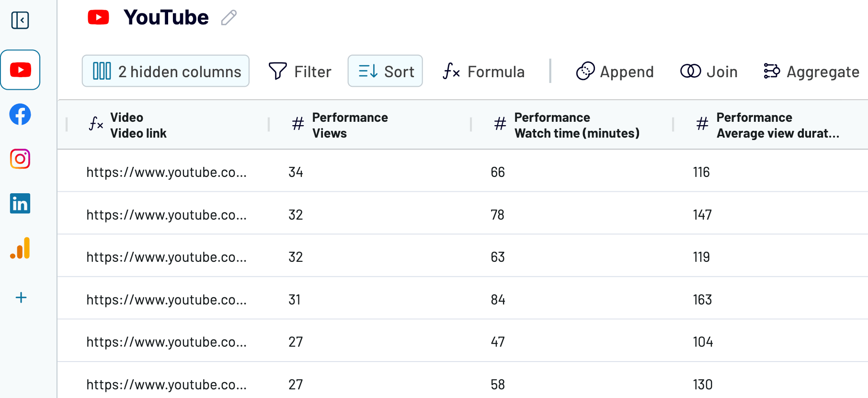Collapse the sidebar panel icon
868x398 pixels.
20,20
